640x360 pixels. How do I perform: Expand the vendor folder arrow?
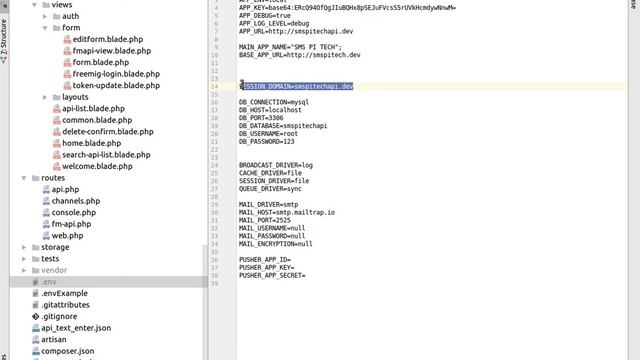coord(24,270)
